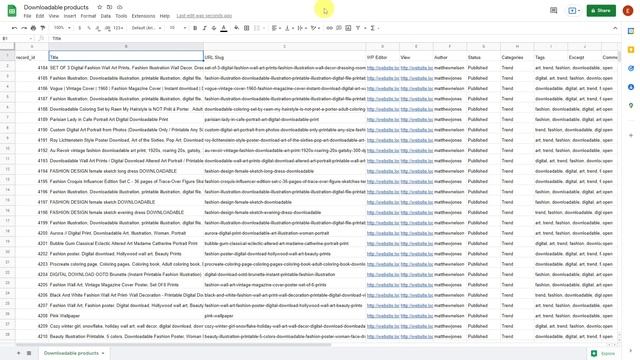The width and height of the screenshot is (640, 360).
Task: Open the fill color picker
Action: (237, 28)
